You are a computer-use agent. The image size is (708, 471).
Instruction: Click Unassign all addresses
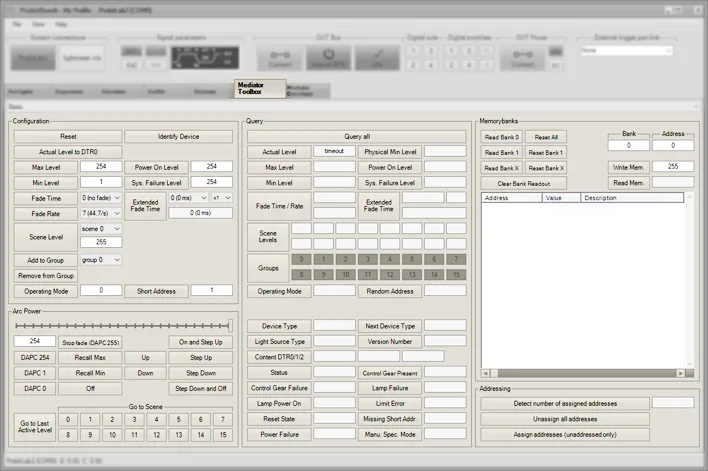pos(565,419)
